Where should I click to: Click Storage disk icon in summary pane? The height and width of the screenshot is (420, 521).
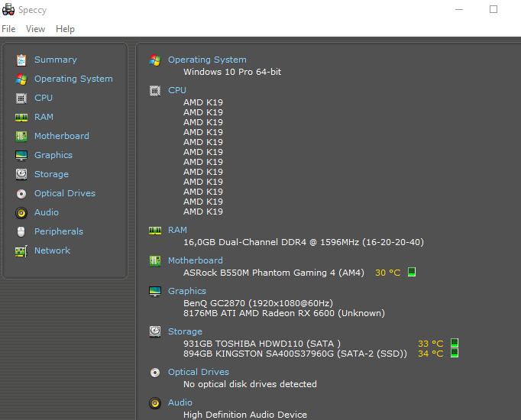tap(155, 331)
